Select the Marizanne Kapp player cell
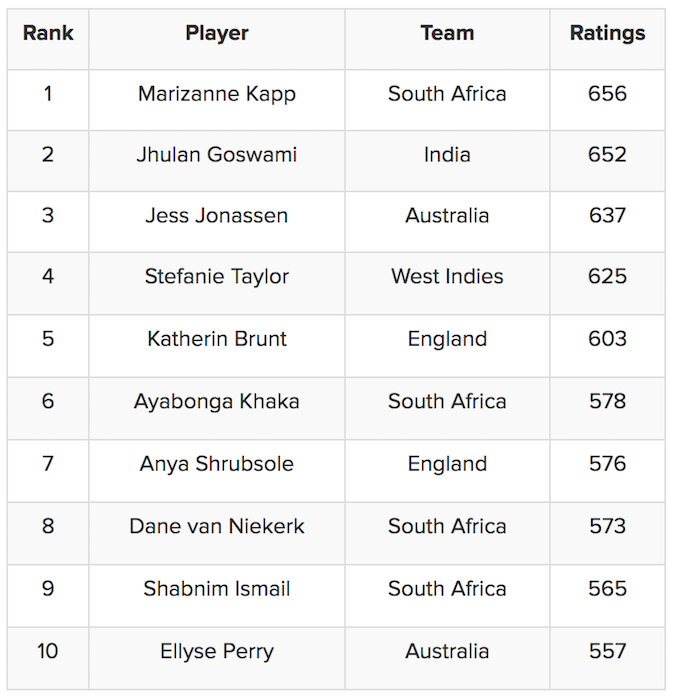This screenshot has height=700, width=674. click(x=217, y=94)
